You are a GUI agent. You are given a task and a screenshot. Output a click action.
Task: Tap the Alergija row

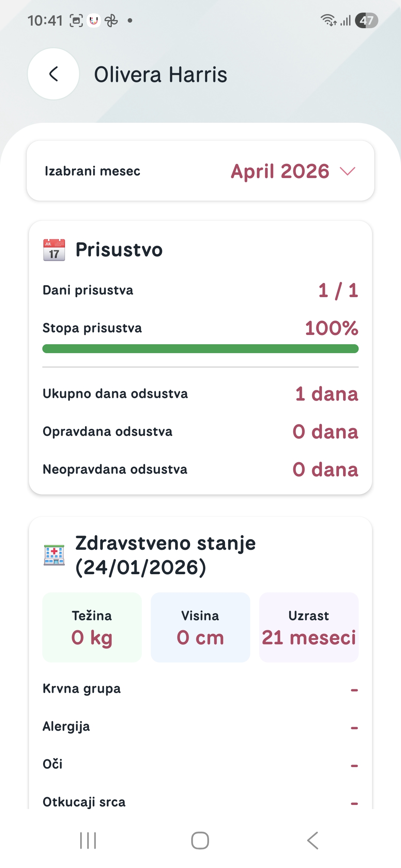coord(200,727)
